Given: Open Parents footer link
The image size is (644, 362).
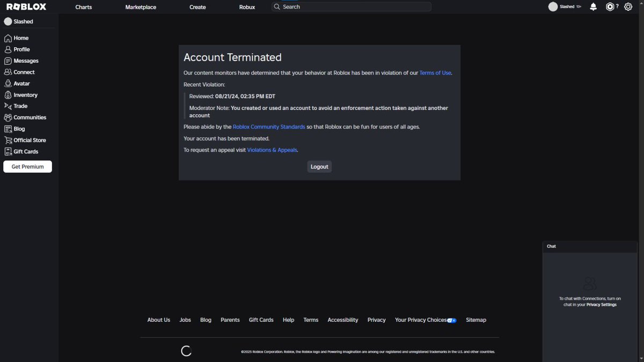Looking at the screenshot, I should tap(230, 320).
